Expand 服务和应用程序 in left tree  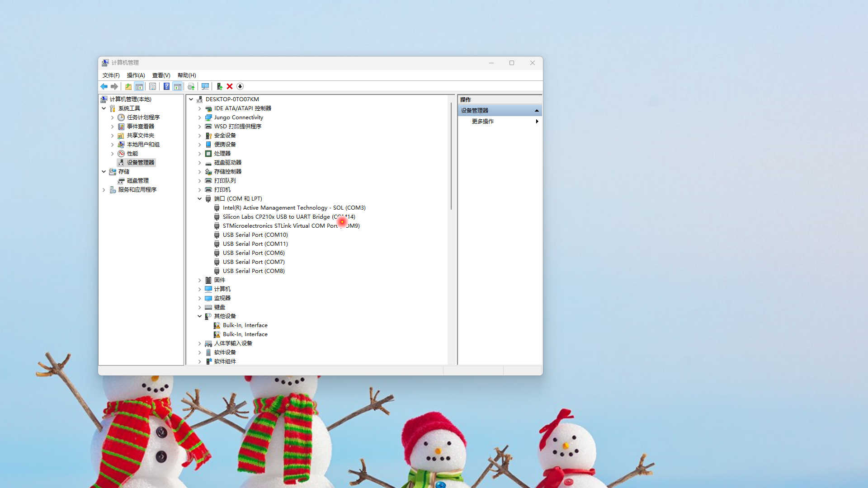click(x=104, y=190)
